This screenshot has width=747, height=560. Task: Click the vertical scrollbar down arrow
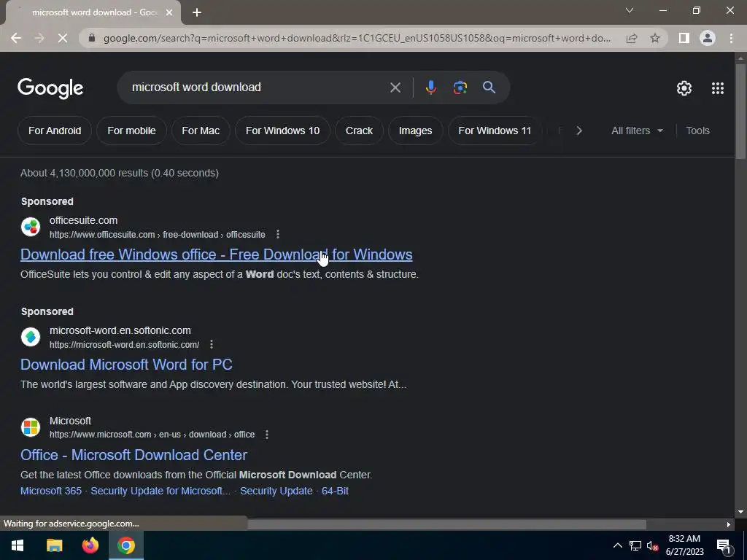pos(740,513)
